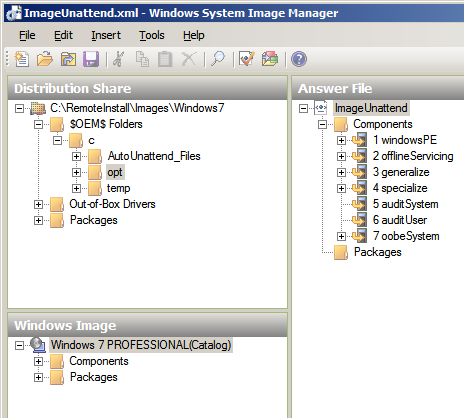Screen dimensions: 464x418
Task: Select the 6 auditUser label
Action: 400,220
